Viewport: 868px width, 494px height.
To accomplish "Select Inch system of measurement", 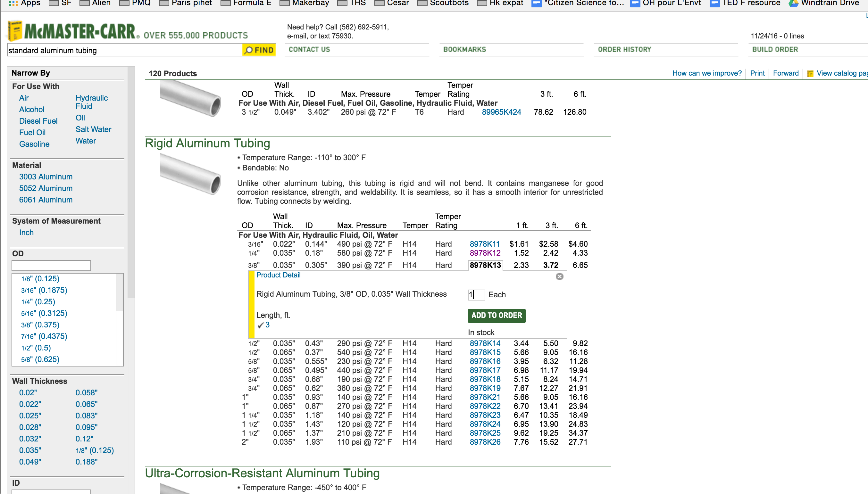I will pos(26,232).
